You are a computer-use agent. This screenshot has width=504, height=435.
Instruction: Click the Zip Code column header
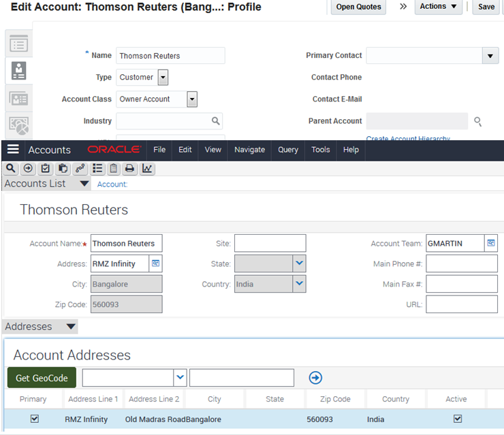tap(335, 399)
